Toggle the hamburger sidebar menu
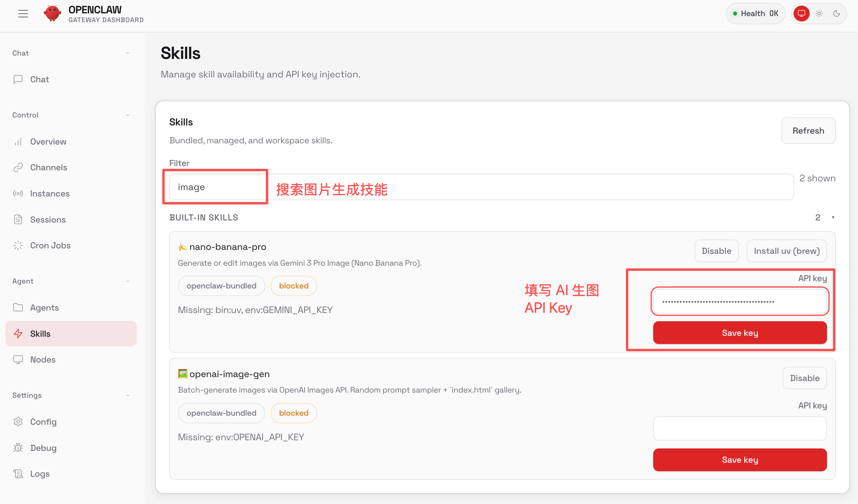Screen dimensions: 858x504 [x=23, y=14]
